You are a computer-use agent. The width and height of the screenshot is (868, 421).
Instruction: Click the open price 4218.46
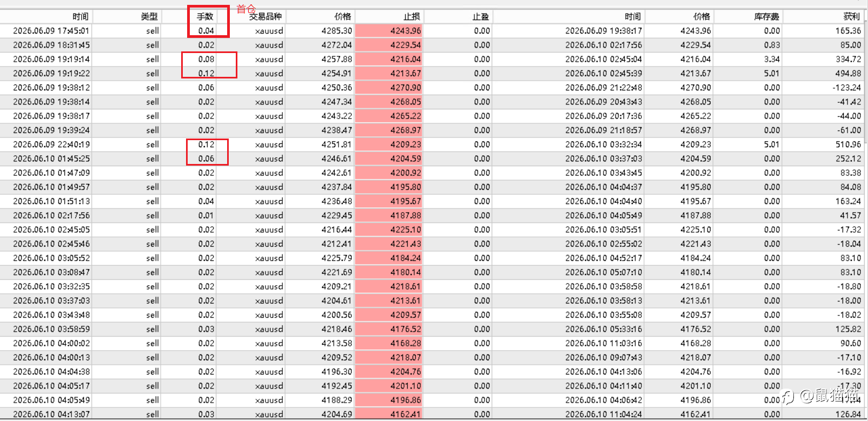[x=336, y=329]
